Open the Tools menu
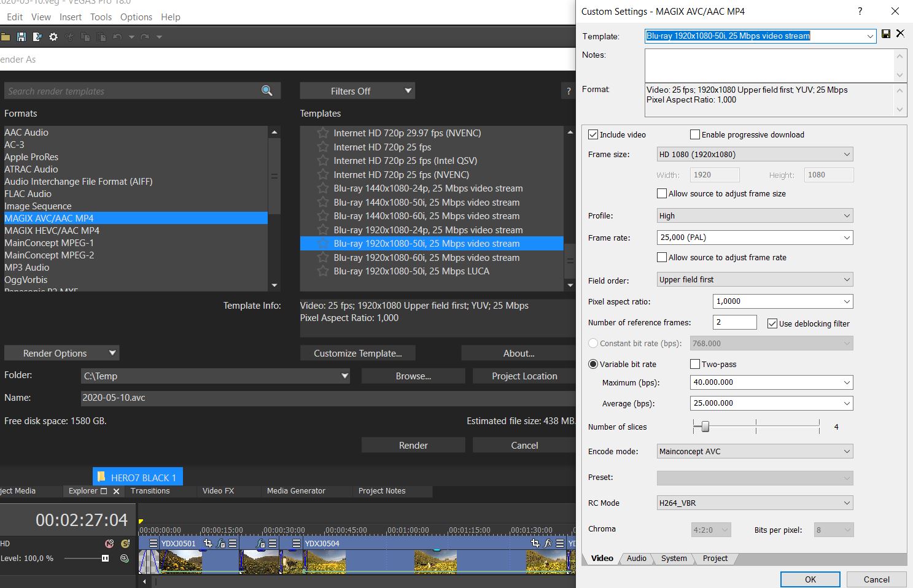The width and height of the screenshot is (913, 588). point(101,17)
